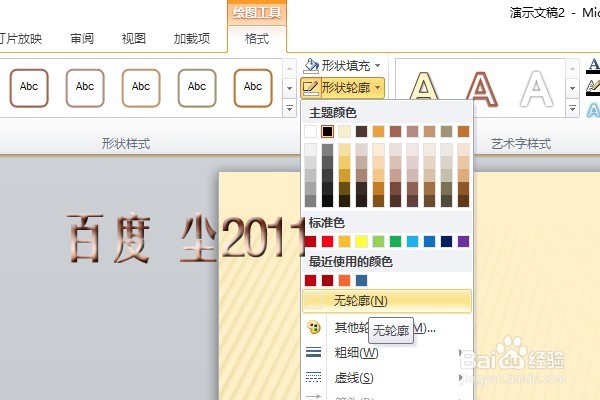The width and height of the screenshot is (600, 400).
Task: Open the text outline pencil icon
Action: (x=593, y=88)
